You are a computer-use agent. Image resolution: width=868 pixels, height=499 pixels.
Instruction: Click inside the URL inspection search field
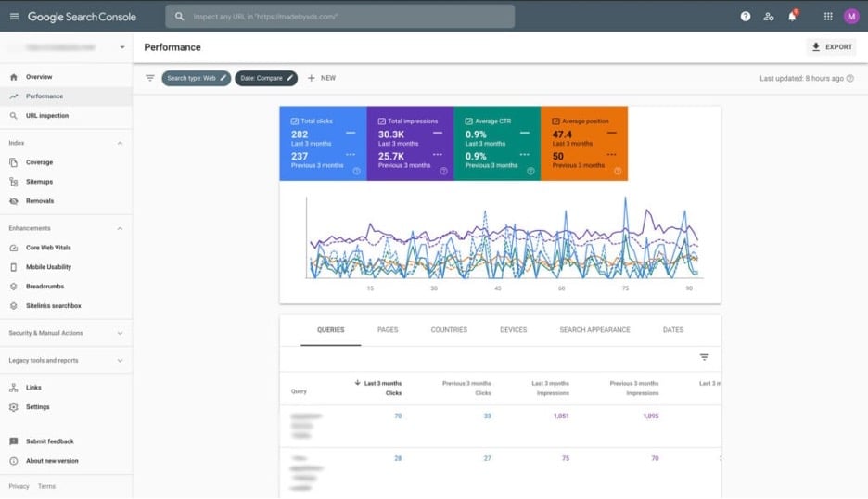pyautogui.click(x=340, y=17)
